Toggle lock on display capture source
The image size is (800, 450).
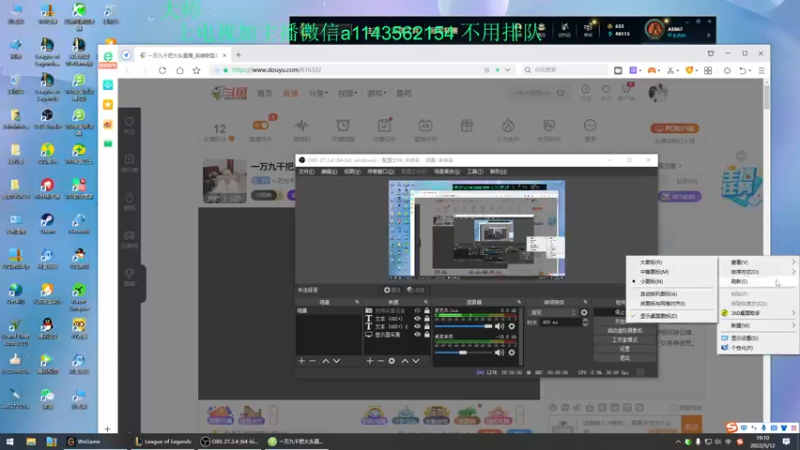tap(427, 335)
